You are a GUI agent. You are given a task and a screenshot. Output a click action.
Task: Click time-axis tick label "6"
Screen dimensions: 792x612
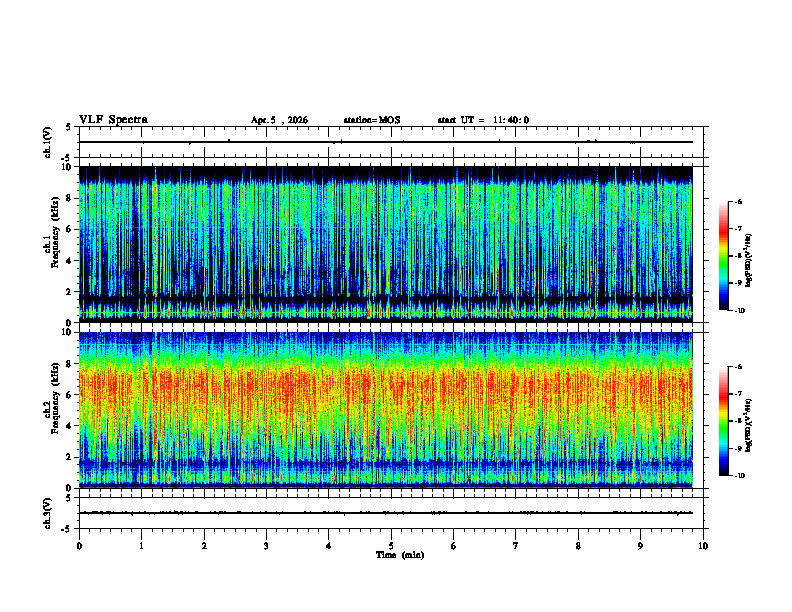click(x=454, y=546)
